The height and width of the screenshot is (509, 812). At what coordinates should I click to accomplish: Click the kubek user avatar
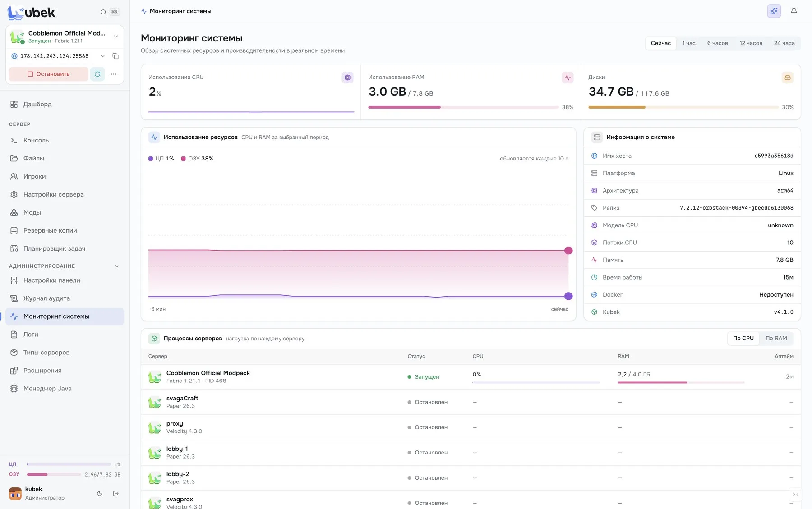[15, 494]
